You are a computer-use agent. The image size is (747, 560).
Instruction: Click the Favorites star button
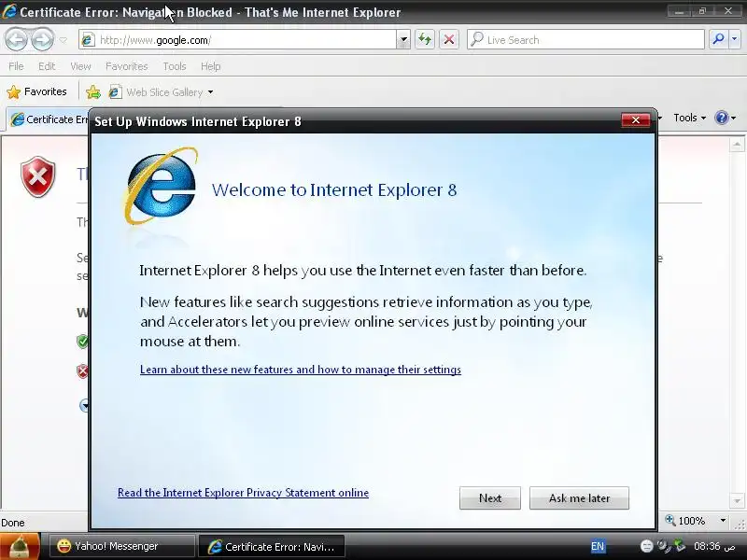coord(37,91)
